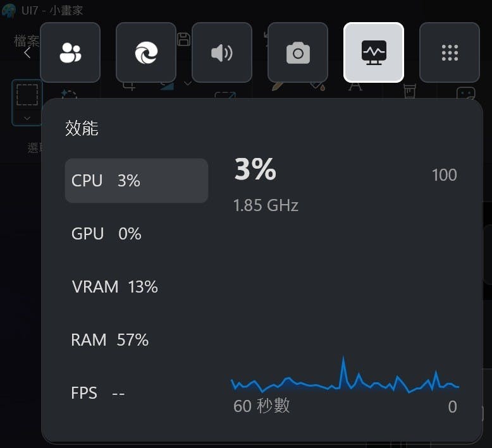Click the back chevron arrow on the Game Bar
Screen dimensions: 492x448
pos(27,53)
